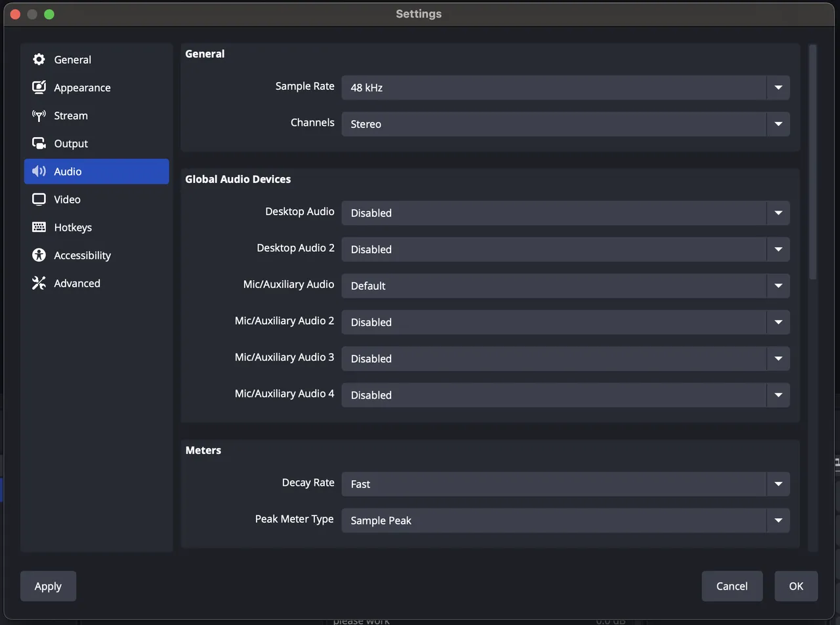Click the Accessibility person icon
The image size is (840, 625).
(x=39, y=255)
